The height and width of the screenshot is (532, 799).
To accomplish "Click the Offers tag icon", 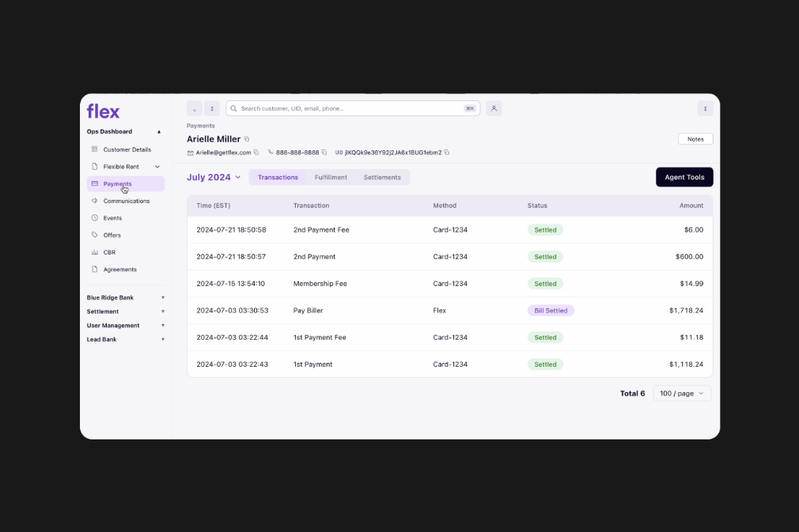I will pos(94,235).
